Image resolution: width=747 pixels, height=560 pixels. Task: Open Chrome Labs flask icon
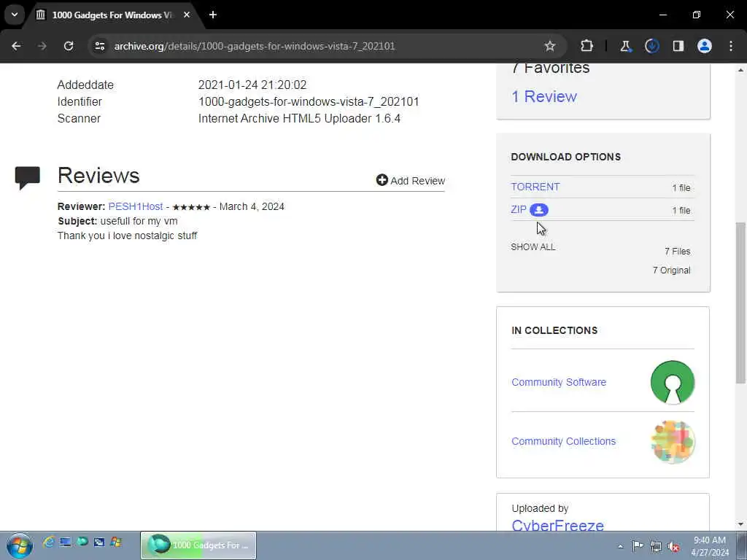point(625,46)
